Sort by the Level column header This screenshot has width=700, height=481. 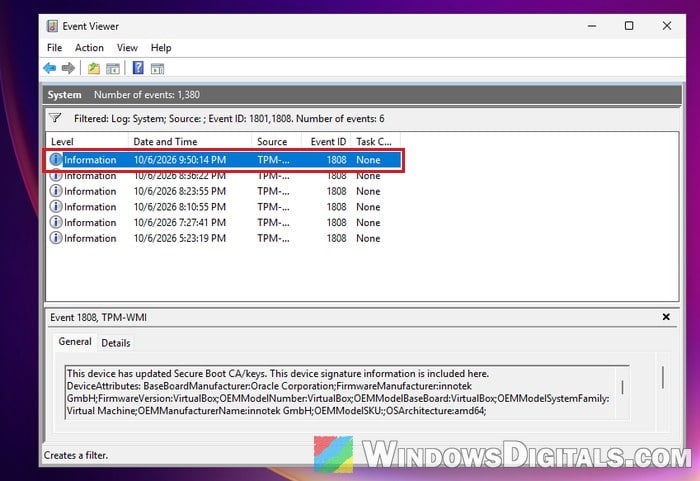tap(87, 142)
